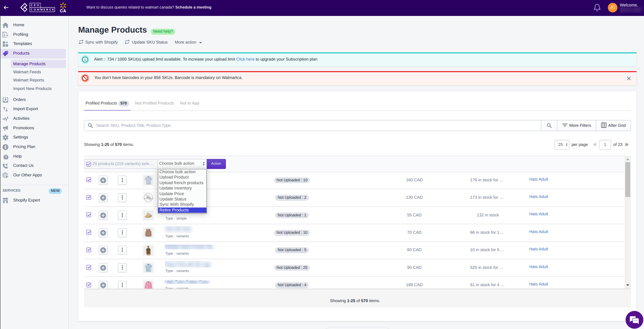This screenshot has height=329, width=644.
Task: Open Alter Grid columns
Action: tap(613, 125)
